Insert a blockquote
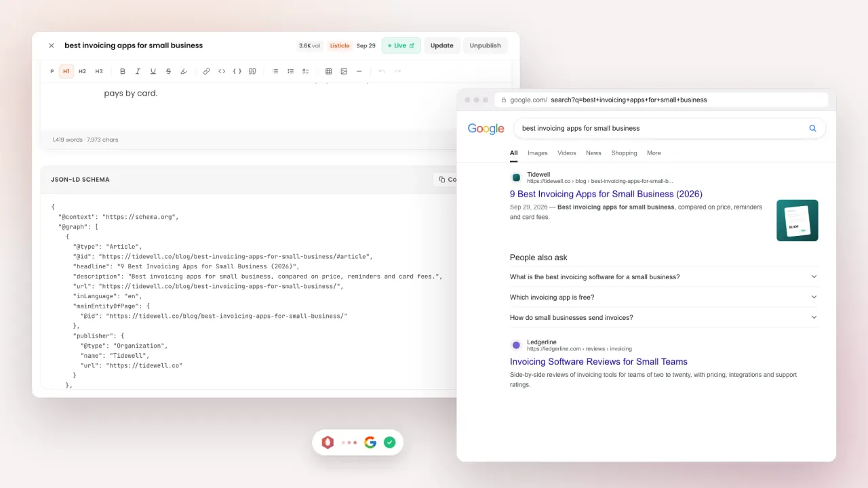The width and height of the screenshot is (868, 488). [252, 71]
